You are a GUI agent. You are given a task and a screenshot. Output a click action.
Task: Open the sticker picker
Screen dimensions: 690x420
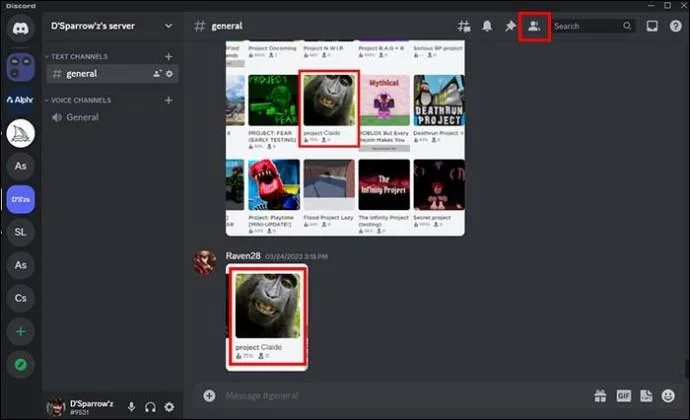click(x=646, y=396)
